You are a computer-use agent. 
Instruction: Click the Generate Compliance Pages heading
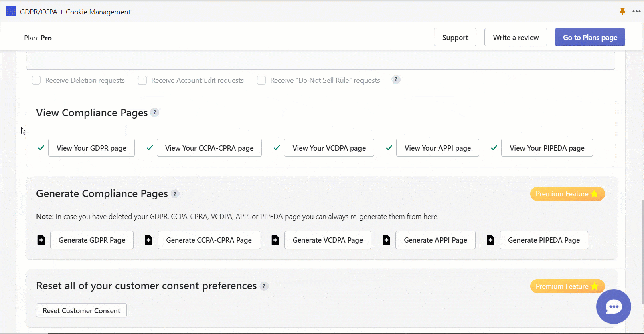tap(102, 194)
